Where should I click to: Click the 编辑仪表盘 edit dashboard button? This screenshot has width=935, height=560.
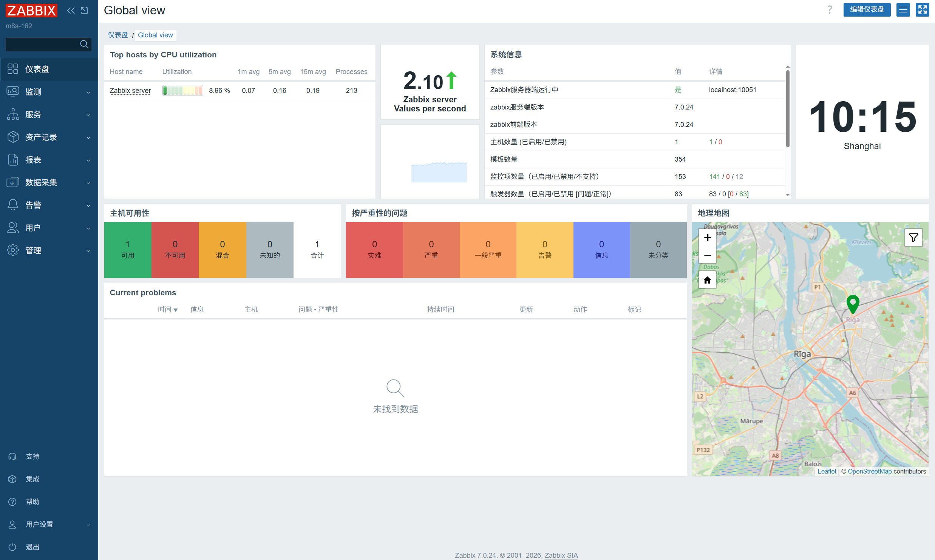point(867,10)
